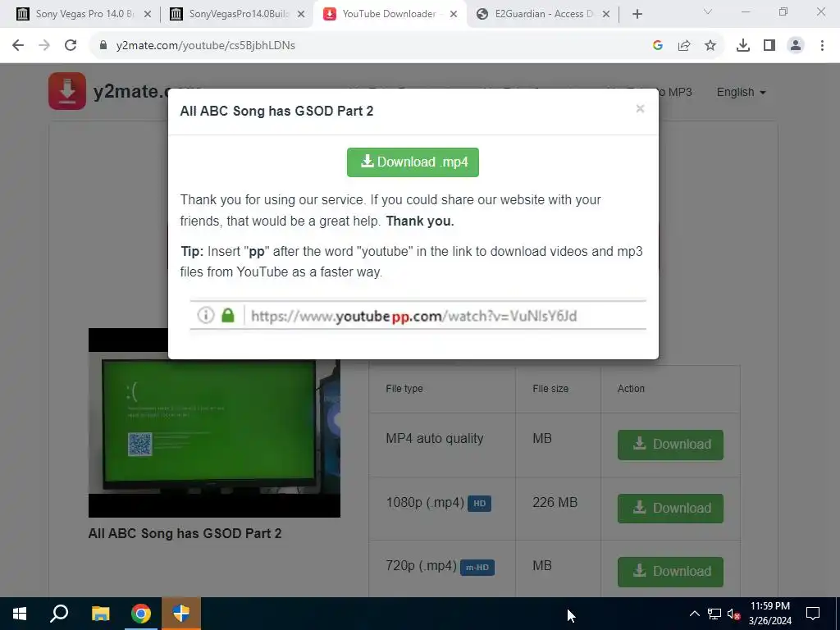Download the 1080p (.mp4) video
This screenshot has width=840, height=630.
click(670, 508)
